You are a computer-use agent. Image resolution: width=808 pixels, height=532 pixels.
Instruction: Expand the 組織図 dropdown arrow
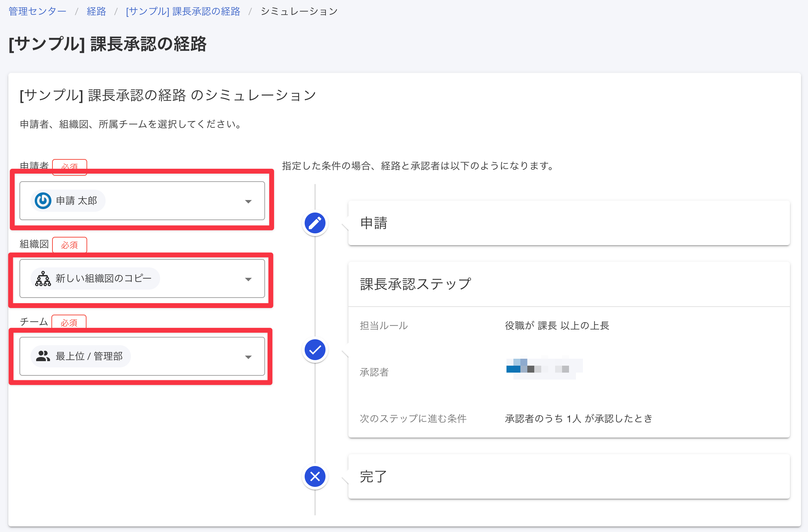pos(248,279)
